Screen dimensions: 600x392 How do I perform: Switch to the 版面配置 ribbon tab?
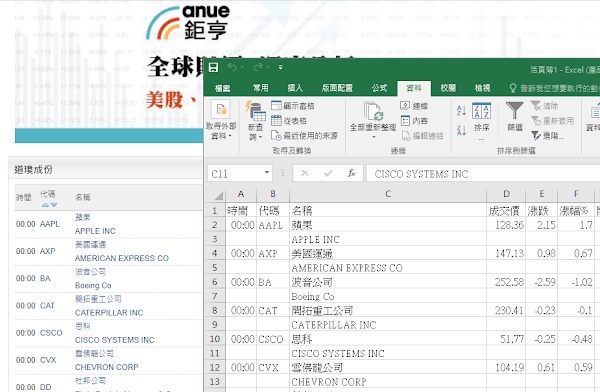coord(337,88)
